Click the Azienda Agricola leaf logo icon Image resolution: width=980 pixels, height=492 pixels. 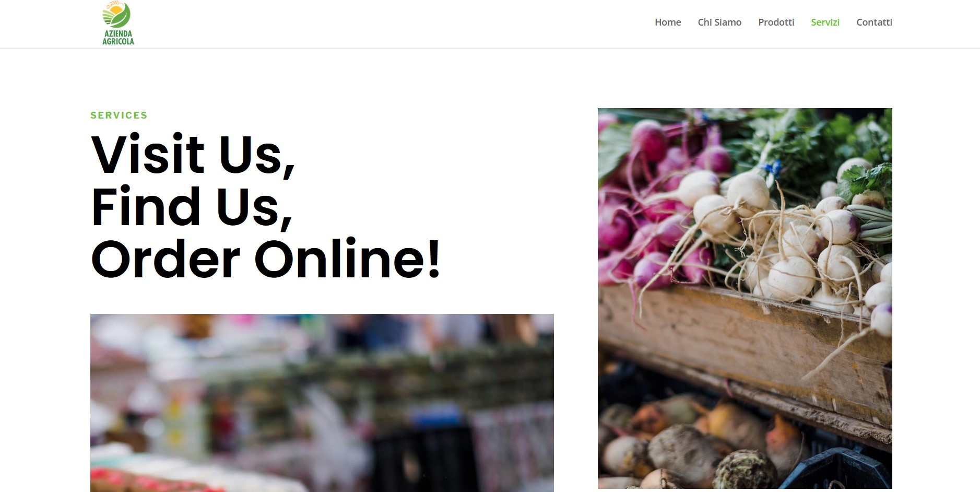pyautogui.click(x=116, y=14)
